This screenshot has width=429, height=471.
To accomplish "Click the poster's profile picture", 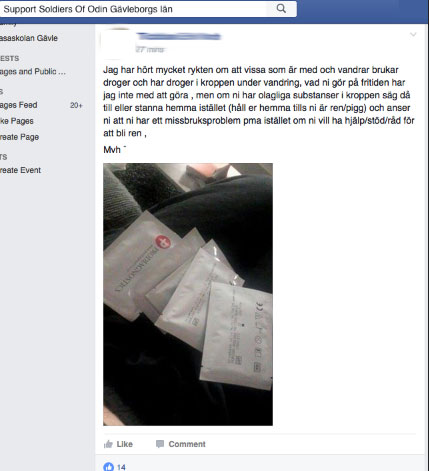I will (115, 43).
